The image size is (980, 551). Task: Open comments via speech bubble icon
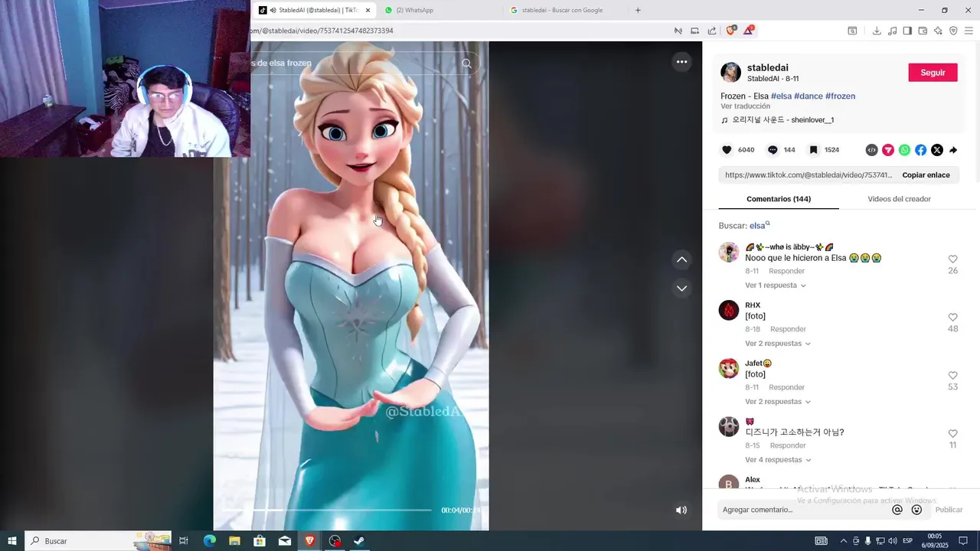coord(773,150)
